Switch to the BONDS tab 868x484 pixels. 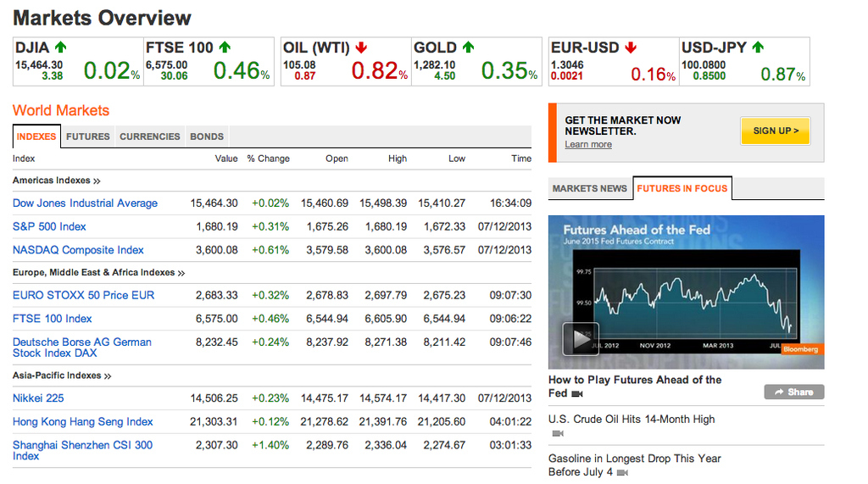[207, 136]
